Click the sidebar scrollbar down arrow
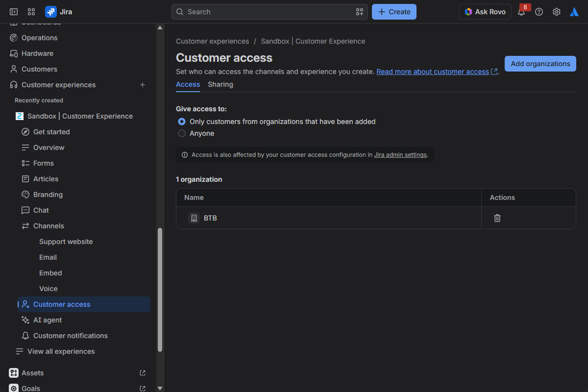The height and width of the screenshot is (392, 588). pyautogui.click(x=160, y=388)
